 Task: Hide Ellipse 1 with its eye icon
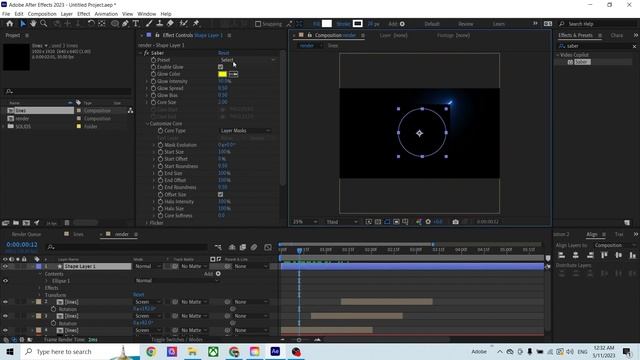[x=5, y=281]
